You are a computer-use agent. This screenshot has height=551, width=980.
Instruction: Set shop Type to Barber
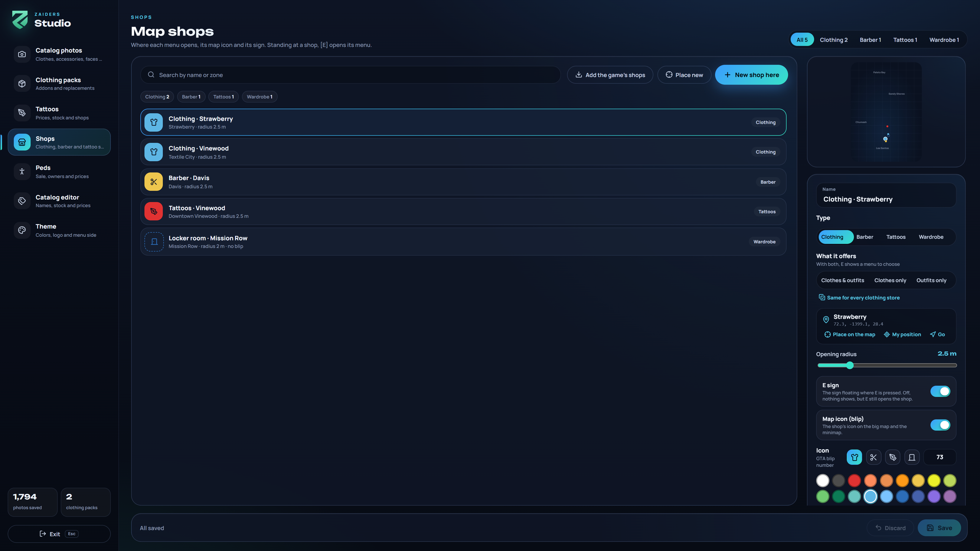click(x=865, y=237)
